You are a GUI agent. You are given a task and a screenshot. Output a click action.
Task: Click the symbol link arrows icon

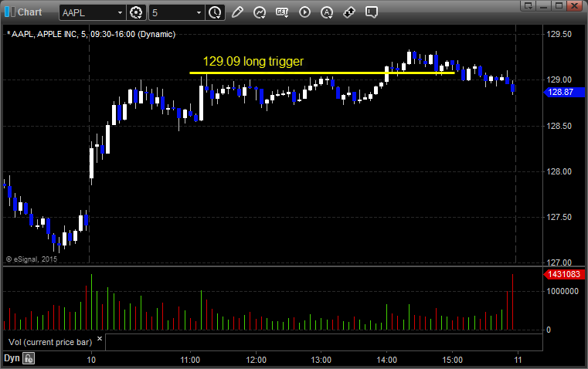click(x=349, y=12)
